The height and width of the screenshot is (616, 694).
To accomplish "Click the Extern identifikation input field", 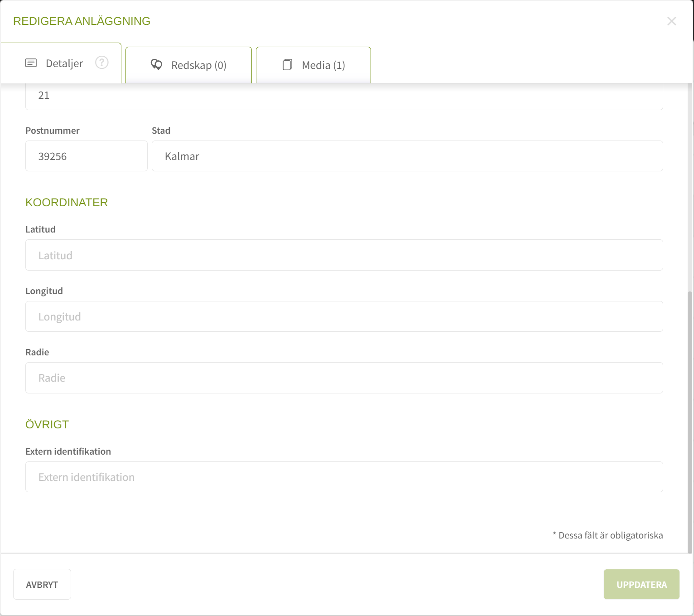I will coord(344,477).
